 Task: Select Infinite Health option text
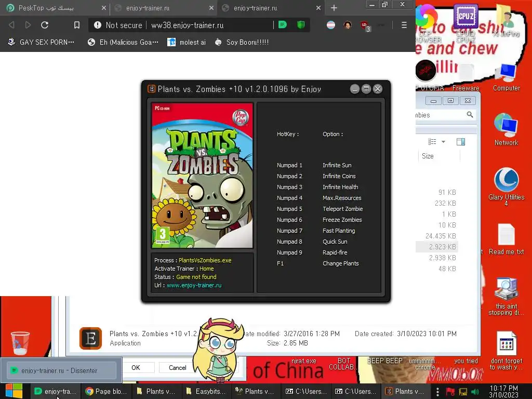point(340,187)
